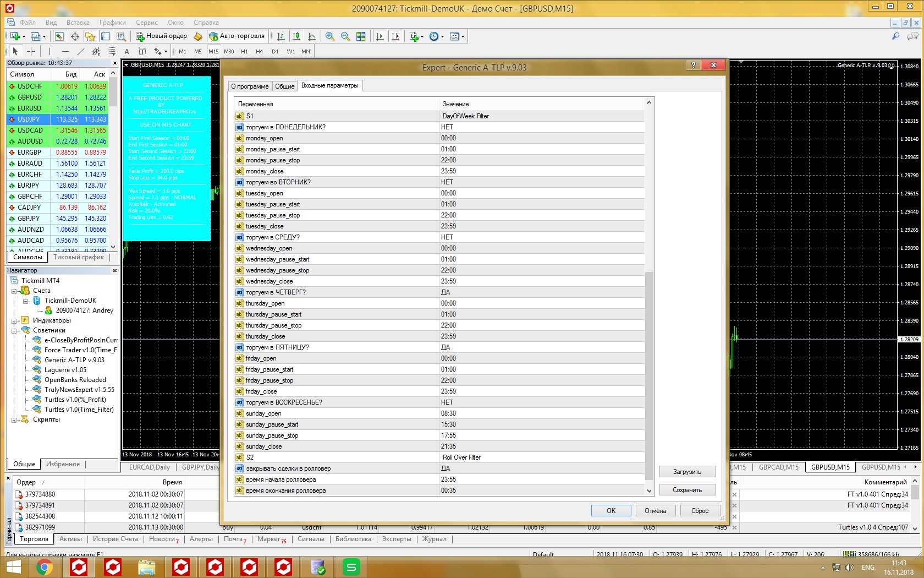924x578 pixels.
Task: Click the Сброс button
Action: tap(700, 511)
